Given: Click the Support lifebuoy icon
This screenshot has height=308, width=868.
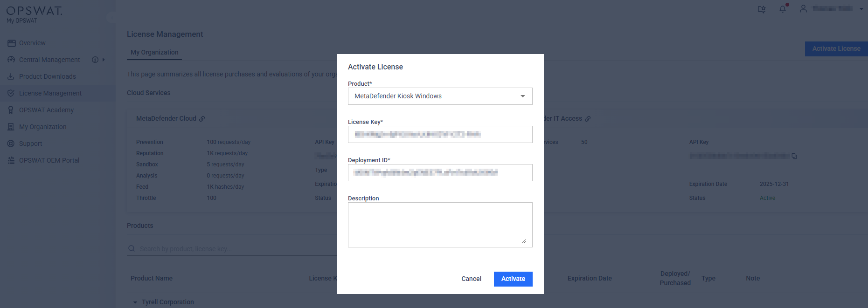Looking at the screenshot, I should (11, 144).
